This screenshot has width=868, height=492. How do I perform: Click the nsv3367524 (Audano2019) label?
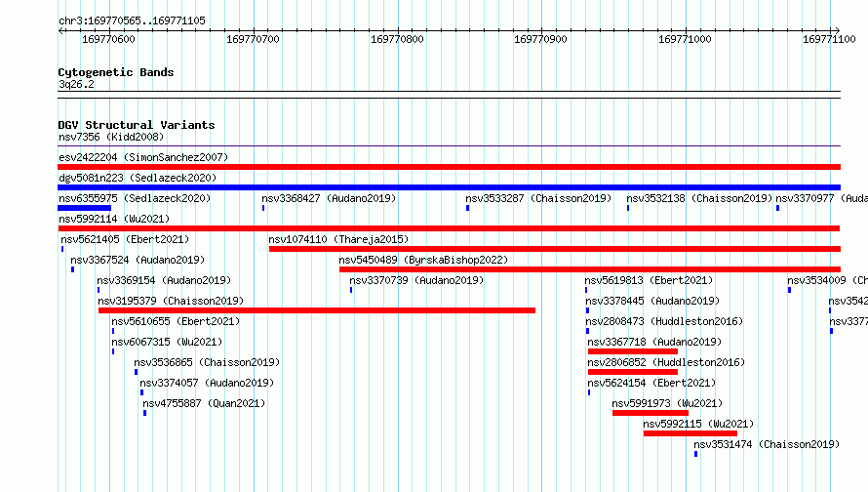(x=138, y=260)
